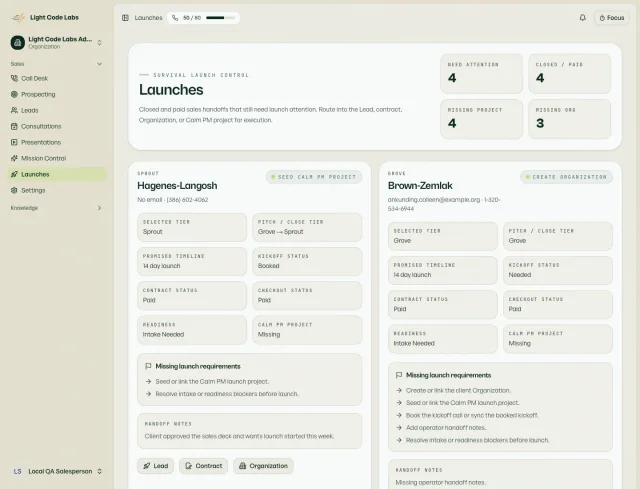Click the Light Code Labs logo icon

(18, 18)
